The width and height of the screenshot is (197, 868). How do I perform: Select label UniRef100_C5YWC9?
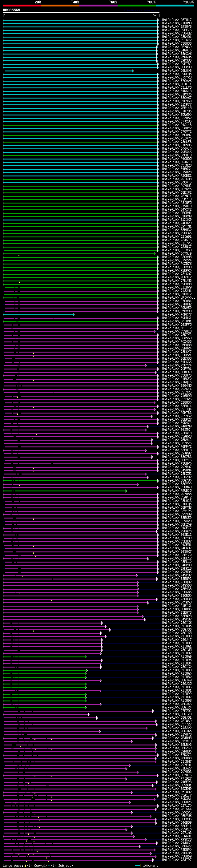coord(177,47)
